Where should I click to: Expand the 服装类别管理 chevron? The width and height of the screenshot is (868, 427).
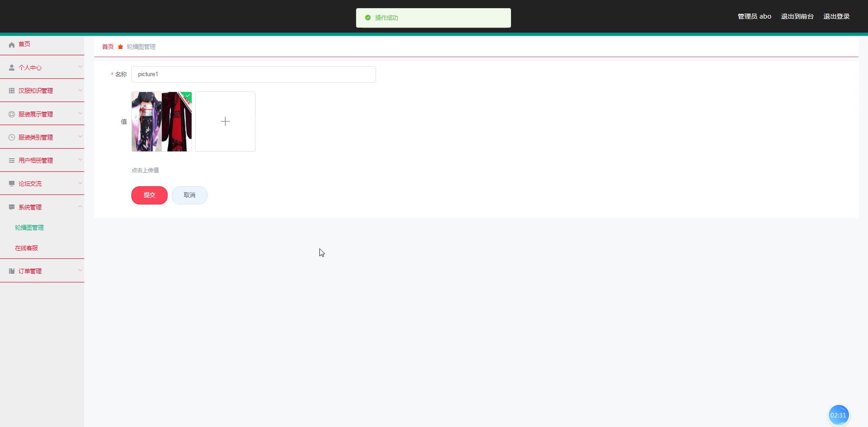click(x=80, y=136)
